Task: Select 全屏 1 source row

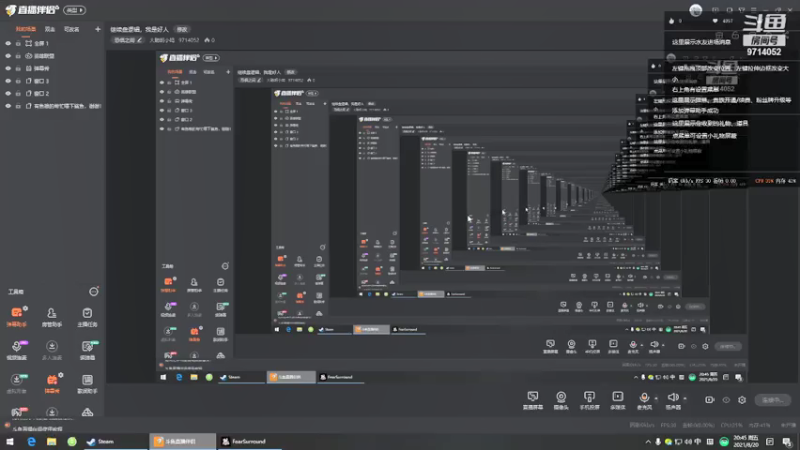Action: point(53,43)
